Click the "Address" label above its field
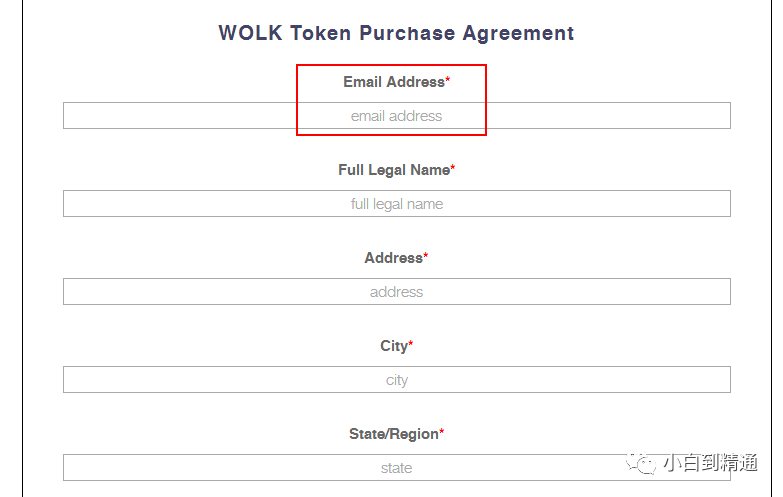 point(393,258)
